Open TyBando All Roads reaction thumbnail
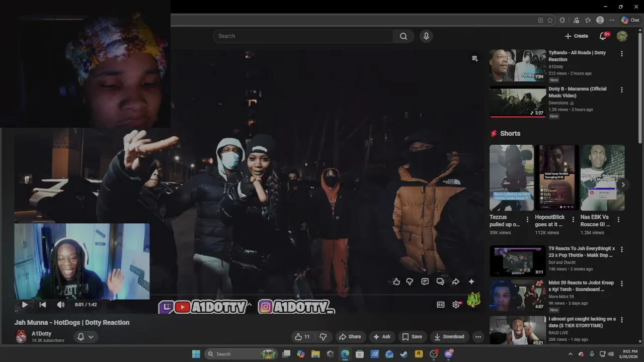This screenshot has width=644, height=362. (518, 65)
